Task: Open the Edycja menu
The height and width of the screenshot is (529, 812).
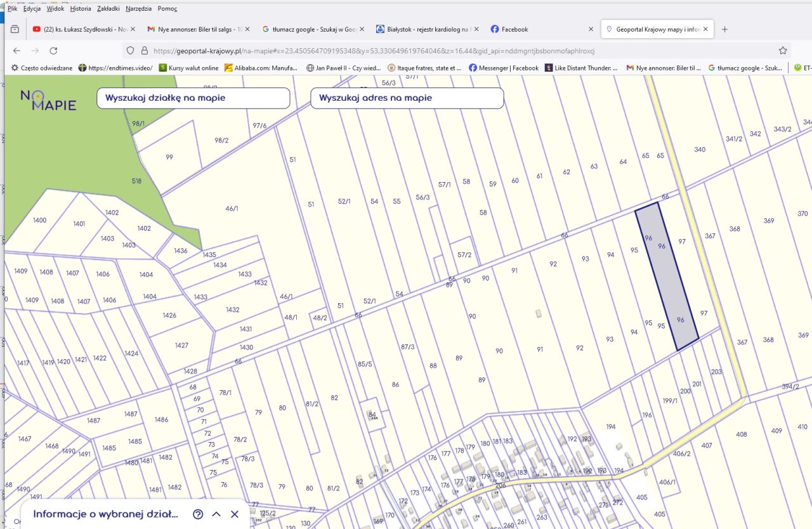Action: point(32,9)
